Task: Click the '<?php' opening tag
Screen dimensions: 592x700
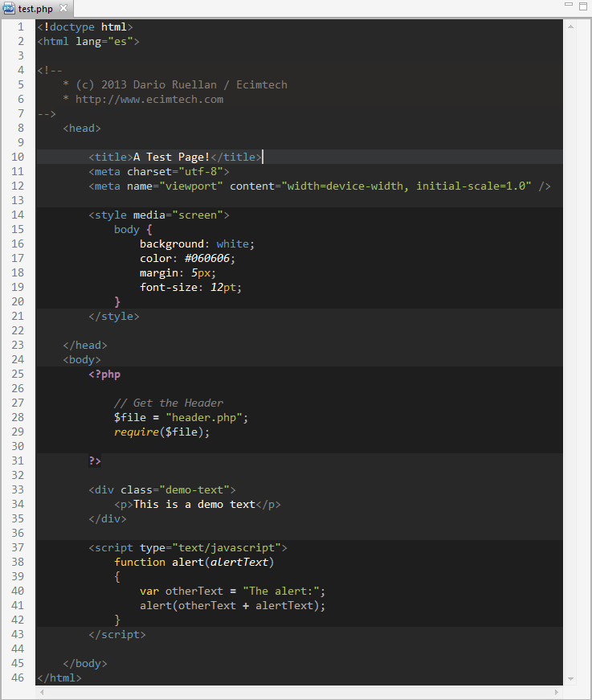Action: point(104,374)
